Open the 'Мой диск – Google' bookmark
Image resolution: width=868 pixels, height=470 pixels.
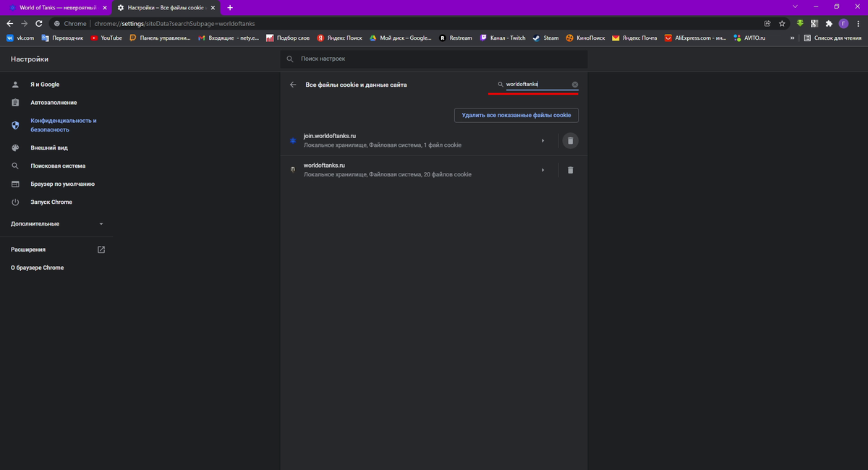(x=401, y=38)
